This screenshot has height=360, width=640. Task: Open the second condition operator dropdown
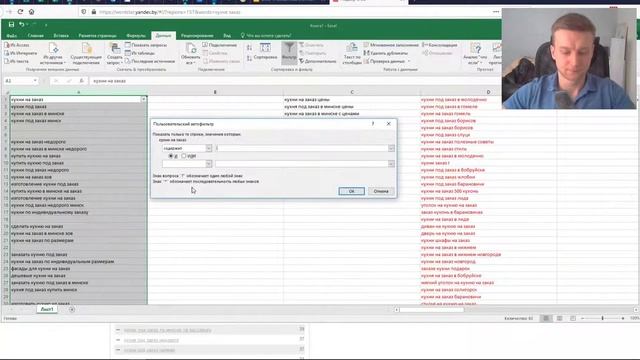[209, 164]
